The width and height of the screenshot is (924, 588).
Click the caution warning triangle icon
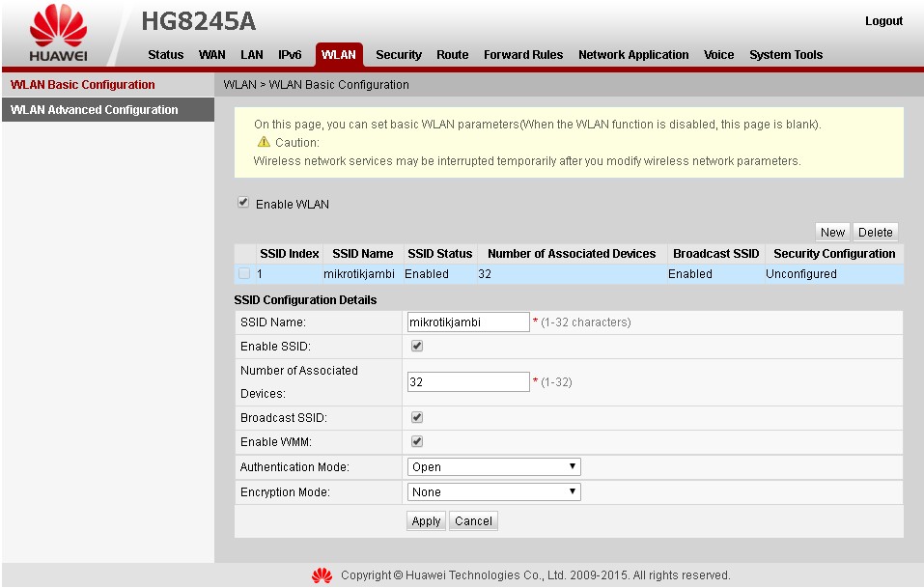264,142
